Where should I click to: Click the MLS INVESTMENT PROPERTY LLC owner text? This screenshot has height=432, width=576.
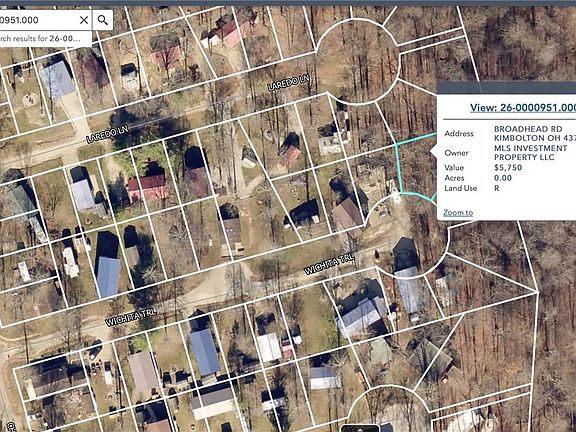tap(530, 153)
